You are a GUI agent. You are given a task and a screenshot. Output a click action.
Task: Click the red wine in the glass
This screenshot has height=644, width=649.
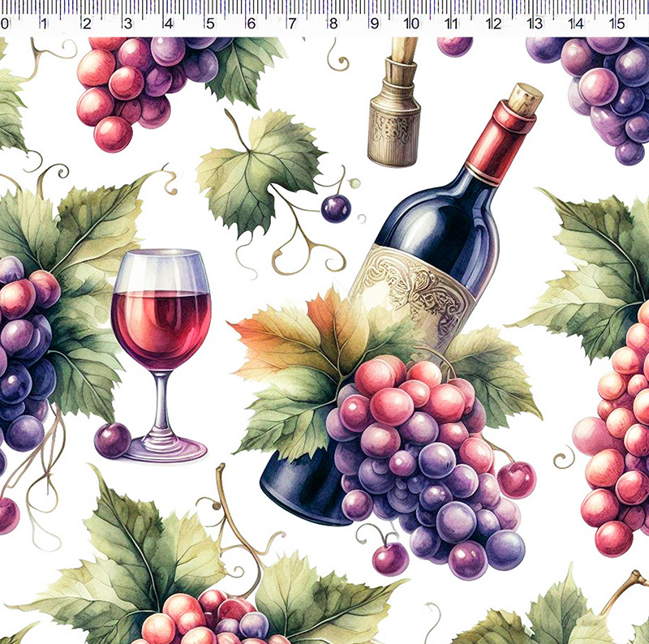(161, 327)
